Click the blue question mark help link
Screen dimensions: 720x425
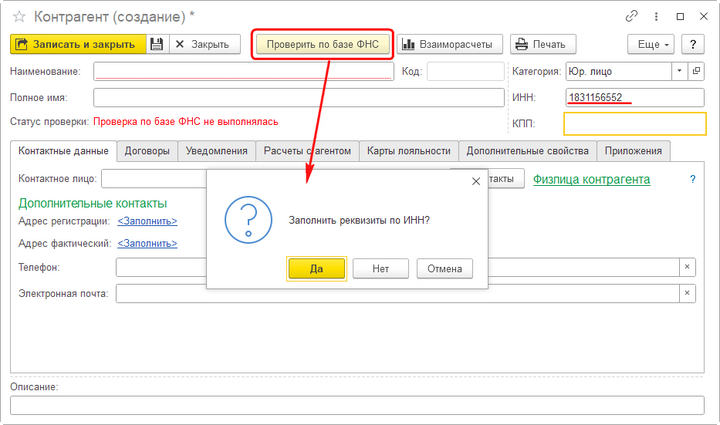click(x=693, y=179)
